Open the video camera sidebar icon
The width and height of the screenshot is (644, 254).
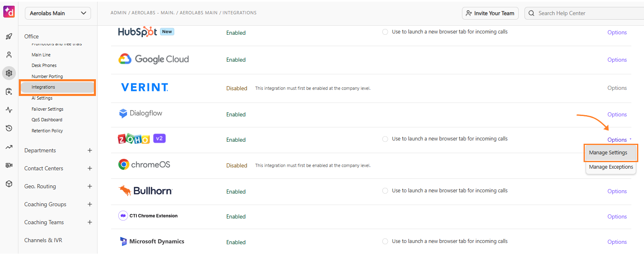click(9, 165)
